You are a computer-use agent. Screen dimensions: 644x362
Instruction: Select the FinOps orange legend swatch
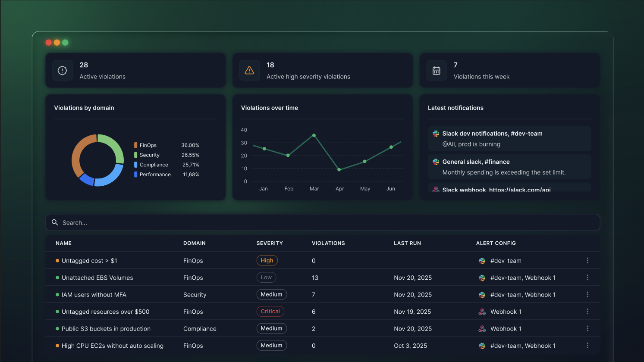[x=136, y=145]
